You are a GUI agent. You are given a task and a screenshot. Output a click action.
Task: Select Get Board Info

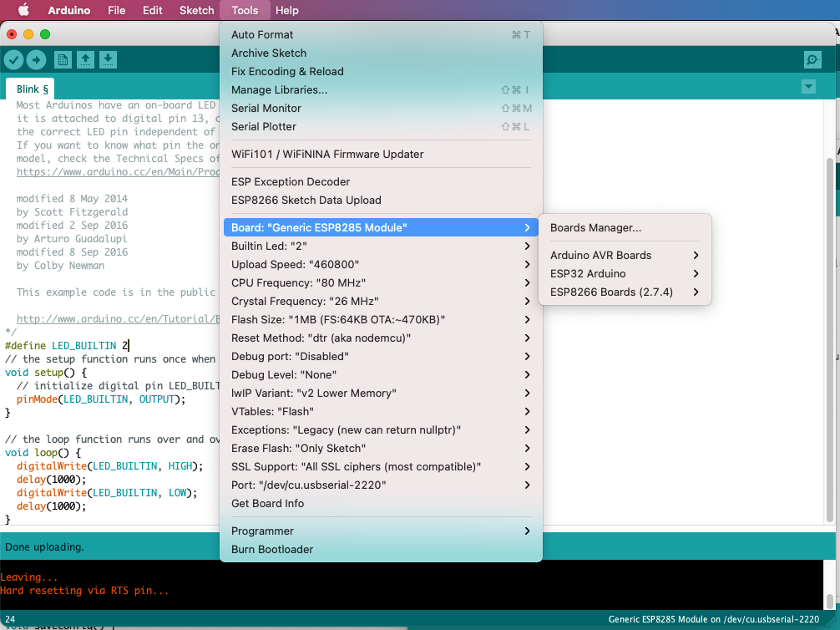pyautogui.click(x=381, y=504)
